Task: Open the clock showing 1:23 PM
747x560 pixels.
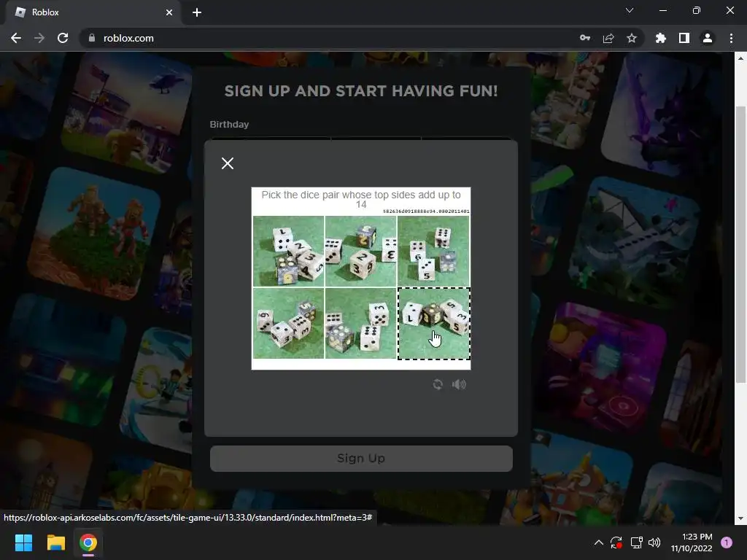Action: 692,542
